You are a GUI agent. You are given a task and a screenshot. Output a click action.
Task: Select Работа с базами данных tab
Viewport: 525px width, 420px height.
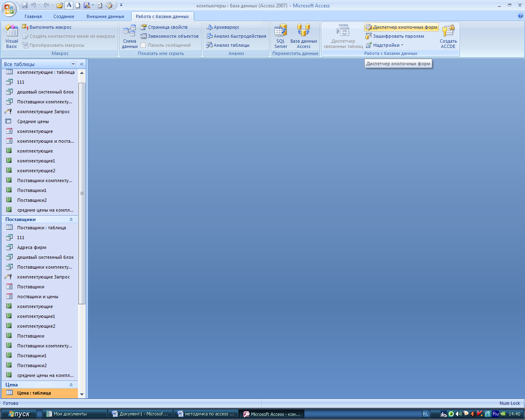tap(162, 16)
